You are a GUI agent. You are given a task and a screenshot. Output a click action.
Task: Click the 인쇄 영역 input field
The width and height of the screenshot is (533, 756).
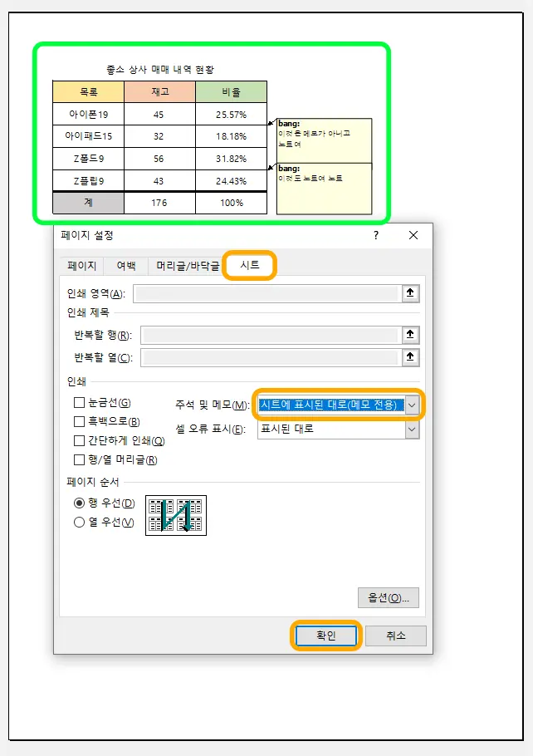pos(267,293)
